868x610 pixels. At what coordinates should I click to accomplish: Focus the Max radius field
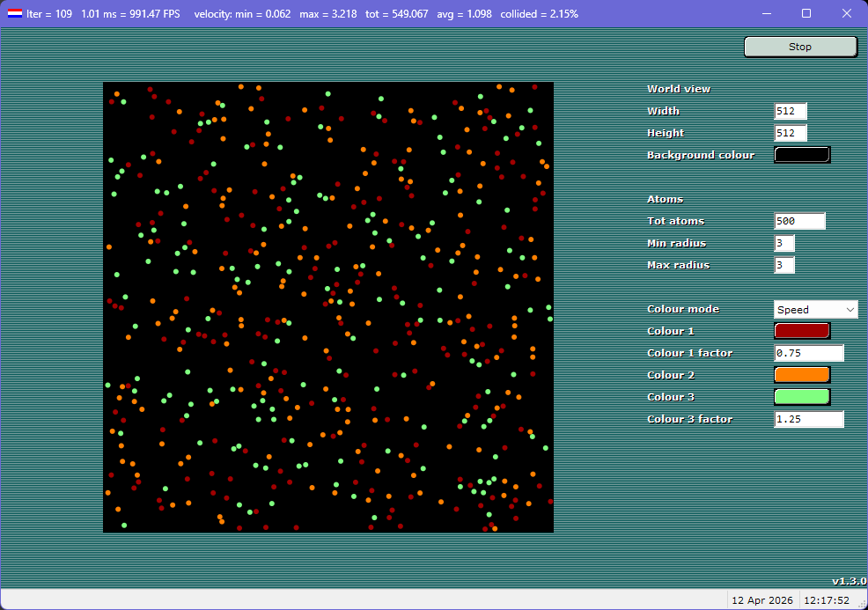[x=784, y=266]
